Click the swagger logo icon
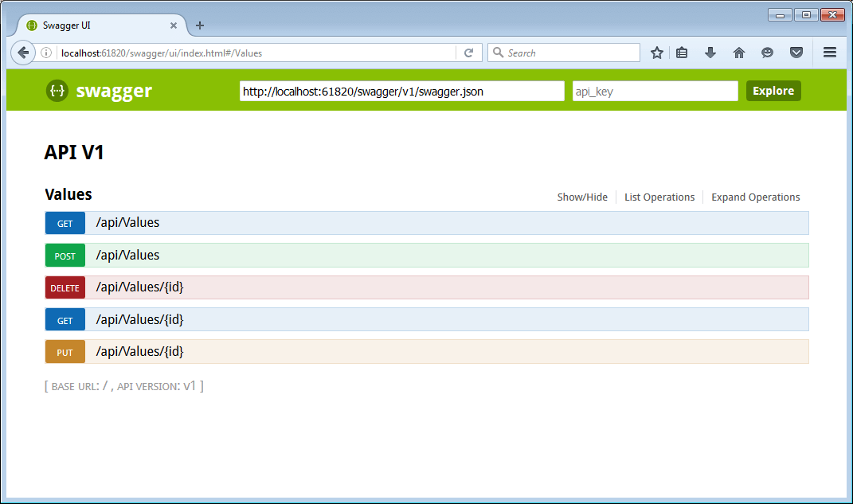Screen dimensions: 853x504 coord(57,91)
